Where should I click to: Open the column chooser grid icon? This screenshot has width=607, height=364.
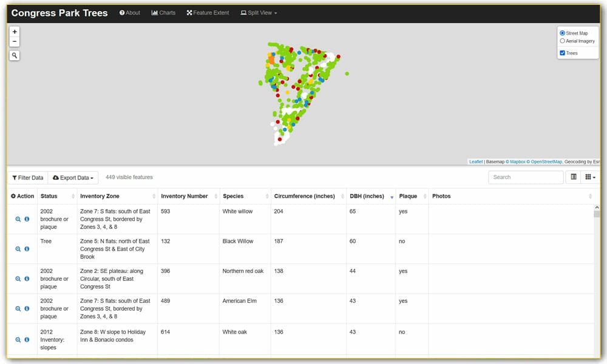click(x=589, y=177)
